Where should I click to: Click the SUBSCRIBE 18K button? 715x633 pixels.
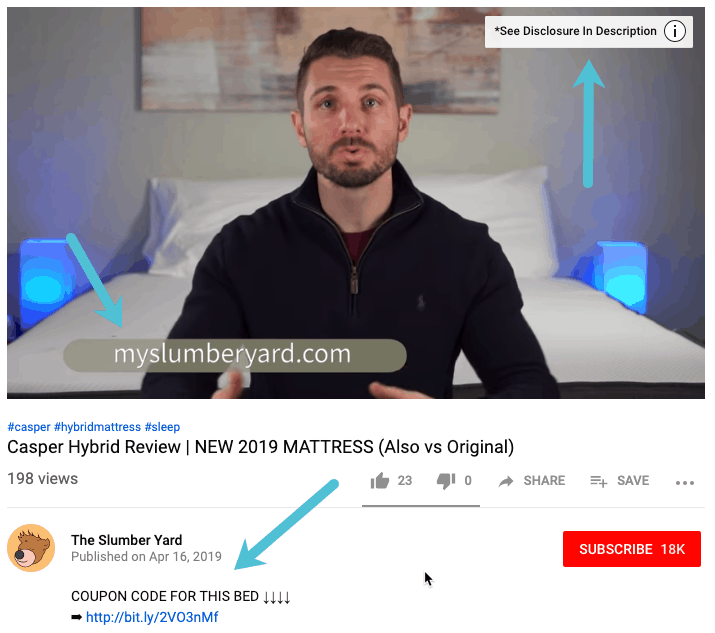[x=632, y=549]
